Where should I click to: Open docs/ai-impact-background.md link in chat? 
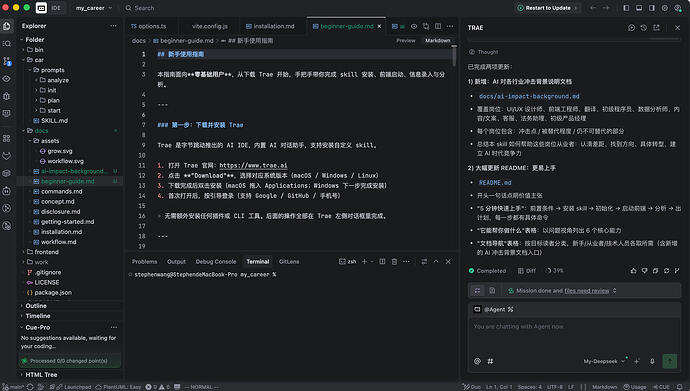529,96
